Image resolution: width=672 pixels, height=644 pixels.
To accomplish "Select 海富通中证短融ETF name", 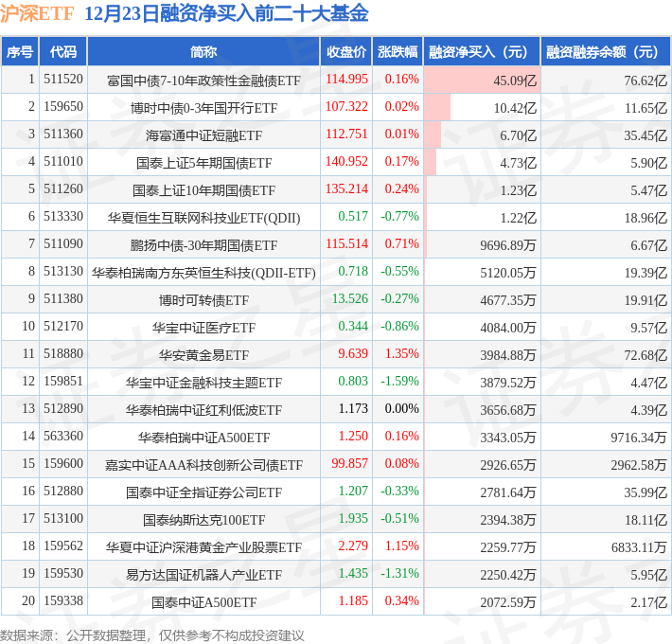I will click(x=203, y=135).
